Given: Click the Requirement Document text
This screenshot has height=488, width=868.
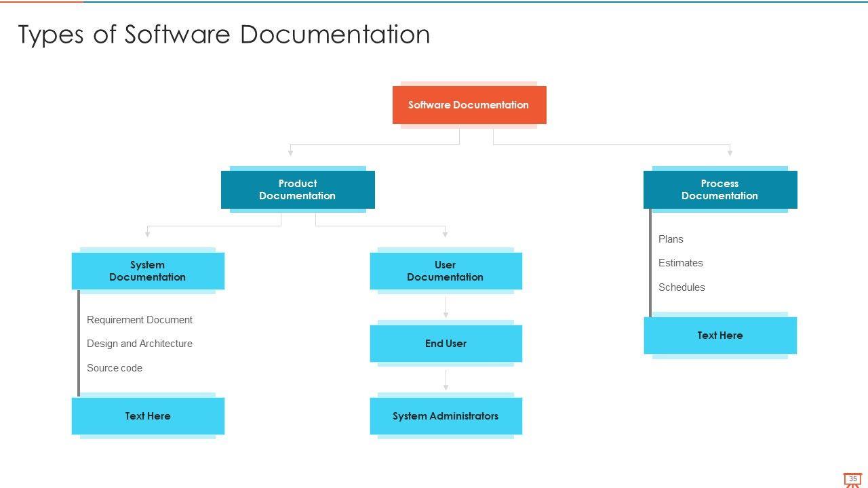Looking at the screenshot, I should [140, 320].
